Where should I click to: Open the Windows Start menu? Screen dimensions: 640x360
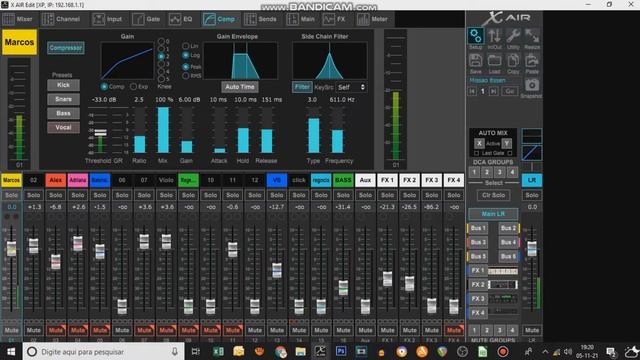pyautogui.click(x=11, y=351)
